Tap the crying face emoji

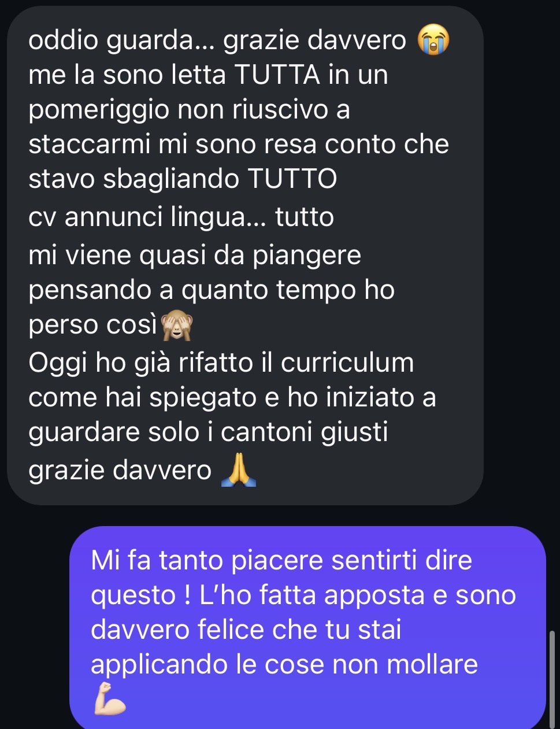433,40
